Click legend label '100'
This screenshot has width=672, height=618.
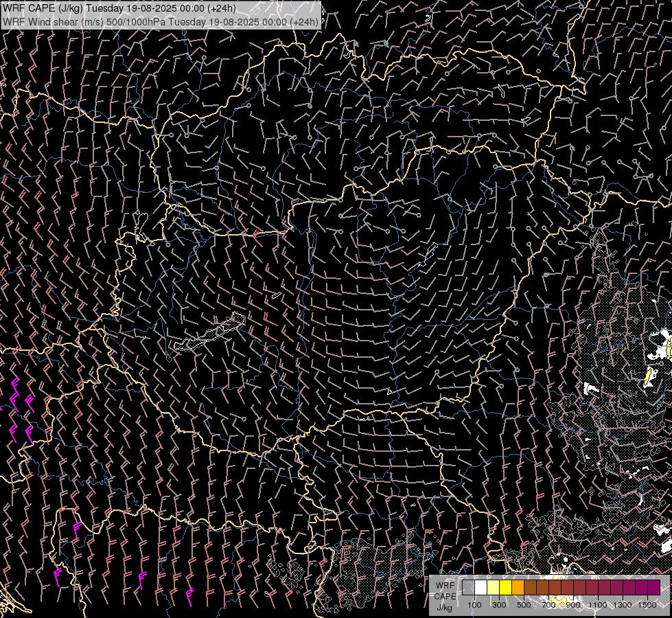474,605
